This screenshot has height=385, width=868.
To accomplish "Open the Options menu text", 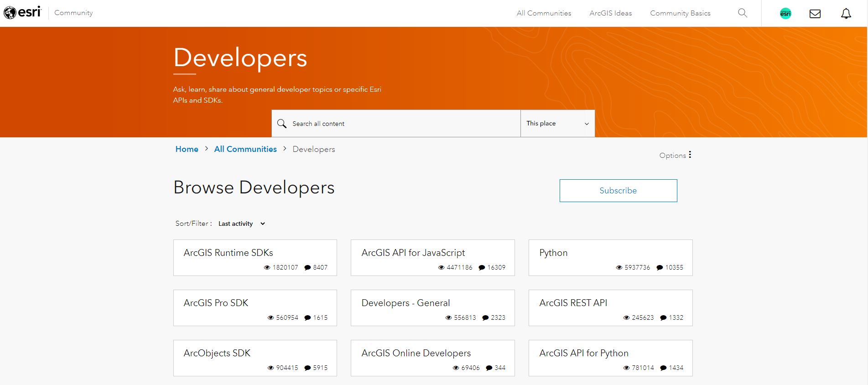I will [672, 156].
